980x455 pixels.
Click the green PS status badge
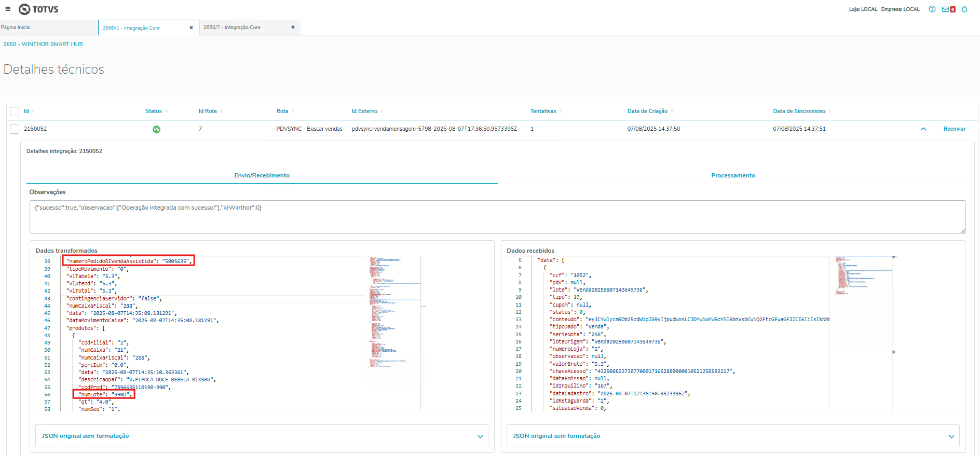coord(156,129)
